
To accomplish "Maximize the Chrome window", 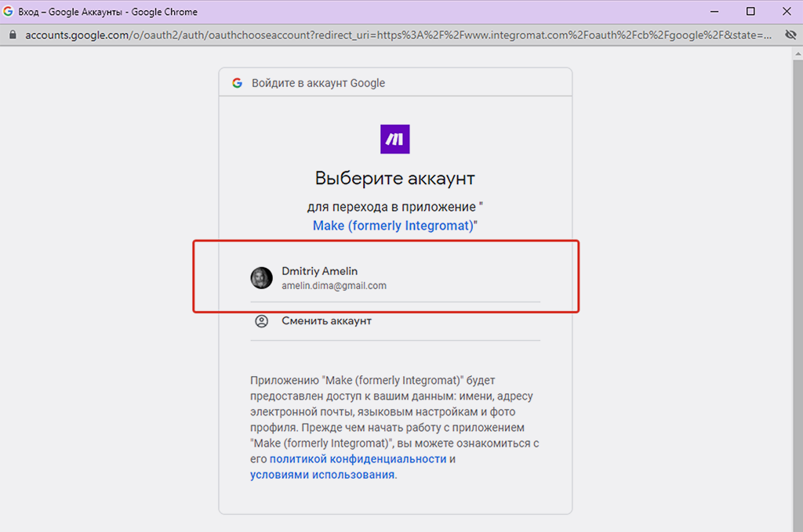I will coord(750,11).
